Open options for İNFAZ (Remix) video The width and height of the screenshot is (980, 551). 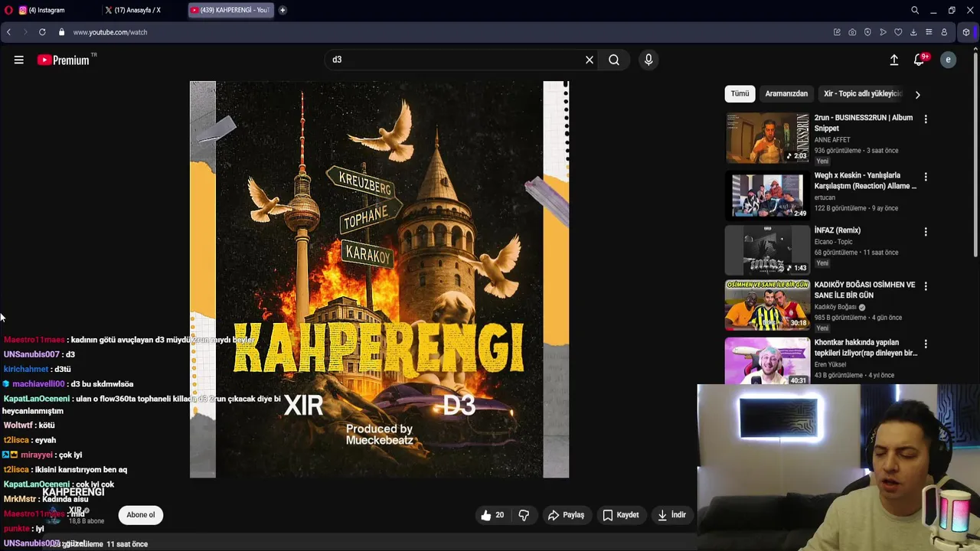926,232
